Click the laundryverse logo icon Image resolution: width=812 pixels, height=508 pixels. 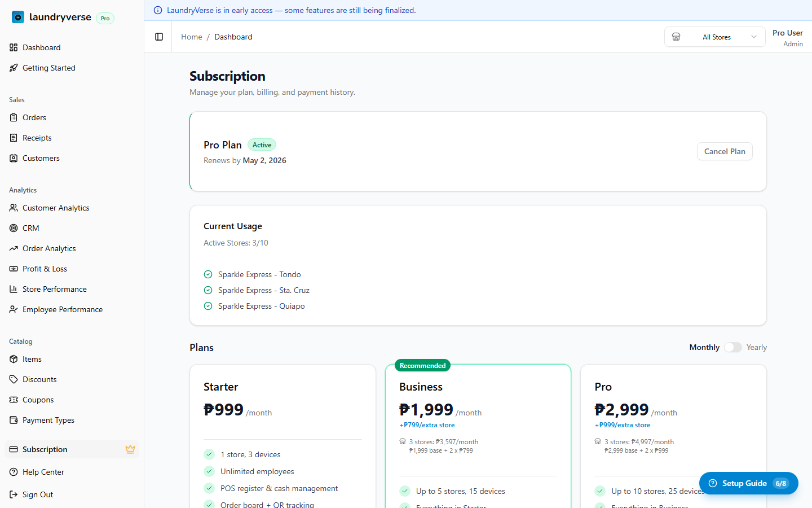(x=18, y=17)
